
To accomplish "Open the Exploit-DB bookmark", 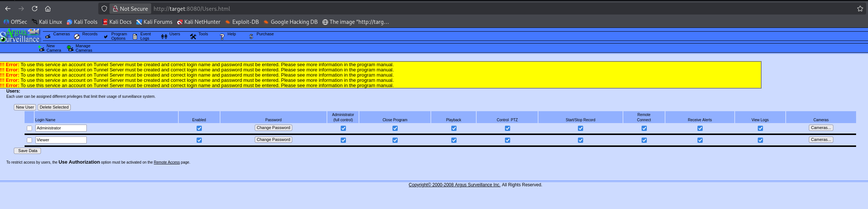I will point(242,22).
